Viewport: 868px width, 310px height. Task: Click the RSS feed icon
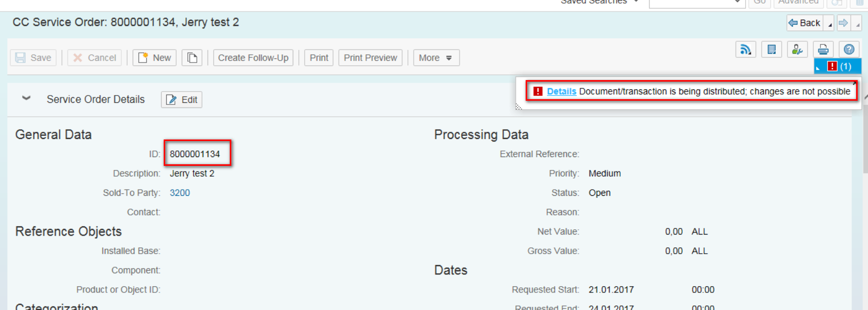[x=746, y=50]
